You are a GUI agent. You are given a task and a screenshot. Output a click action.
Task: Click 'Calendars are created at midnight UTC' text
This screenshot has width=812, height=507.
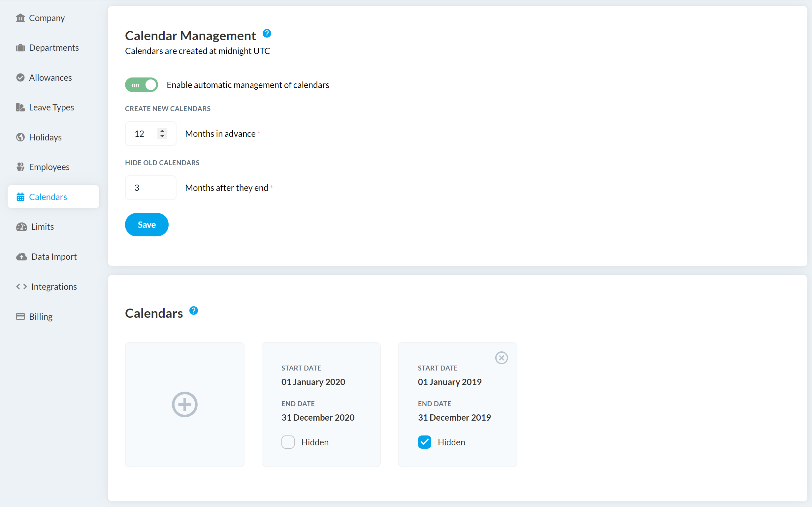tap(198, 51)
